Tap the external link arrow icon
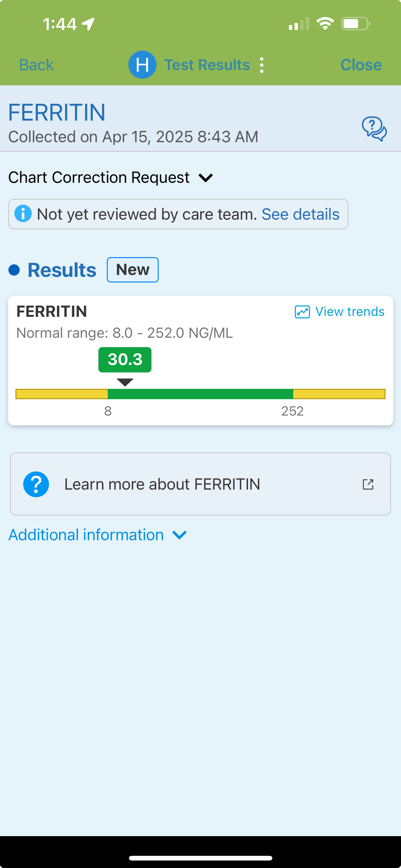Screen dimensions: 401x868 (368, 484)
